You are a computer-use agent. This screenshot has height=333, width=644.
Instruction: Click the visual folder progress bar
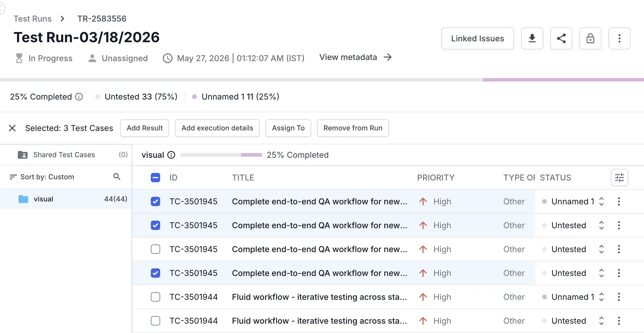pyautogui.click(x=221, y=155)
